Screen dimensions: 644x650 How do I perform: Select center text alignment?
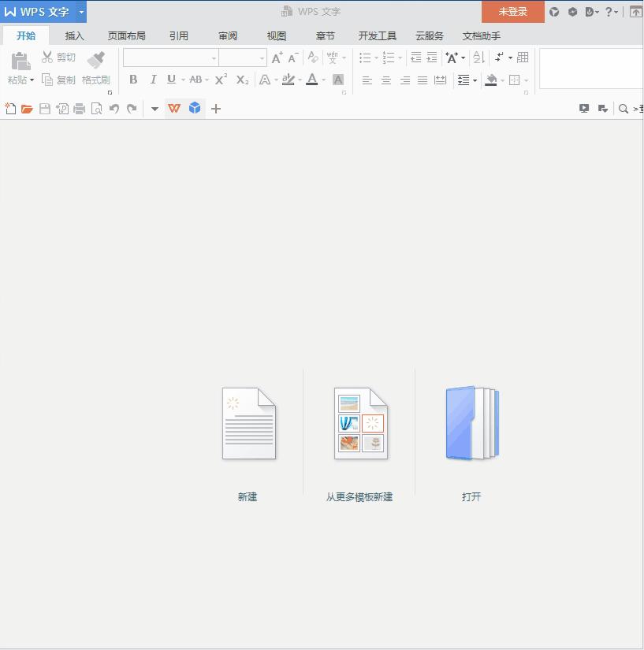(x=385, y=80)
